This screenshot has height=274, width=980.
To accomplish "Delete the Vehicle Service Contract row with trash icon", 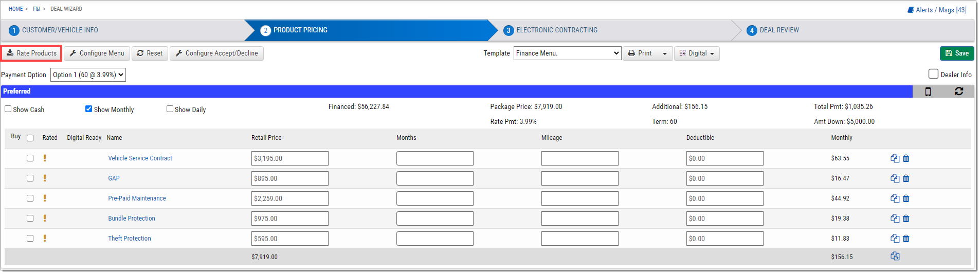I will (906, 158).
